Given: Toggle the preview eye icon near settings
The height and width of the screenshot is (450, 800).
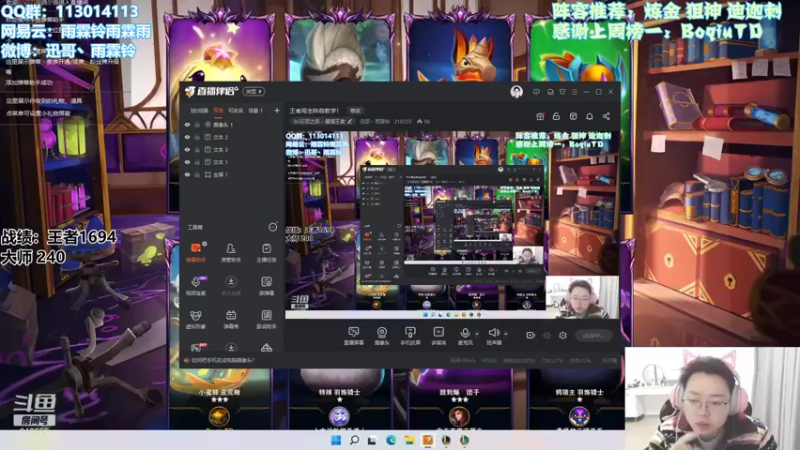Looking at the screenshot, I should tap(547, 335).
